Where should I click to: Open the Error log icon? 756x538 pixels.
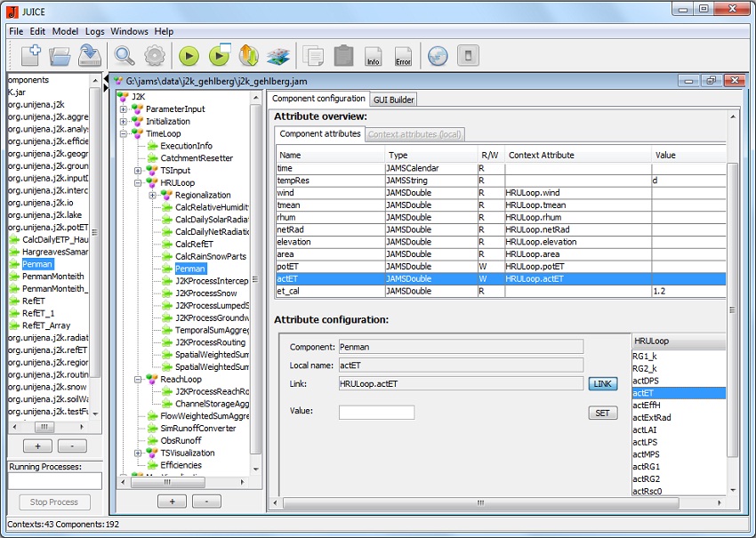point(403,57)
